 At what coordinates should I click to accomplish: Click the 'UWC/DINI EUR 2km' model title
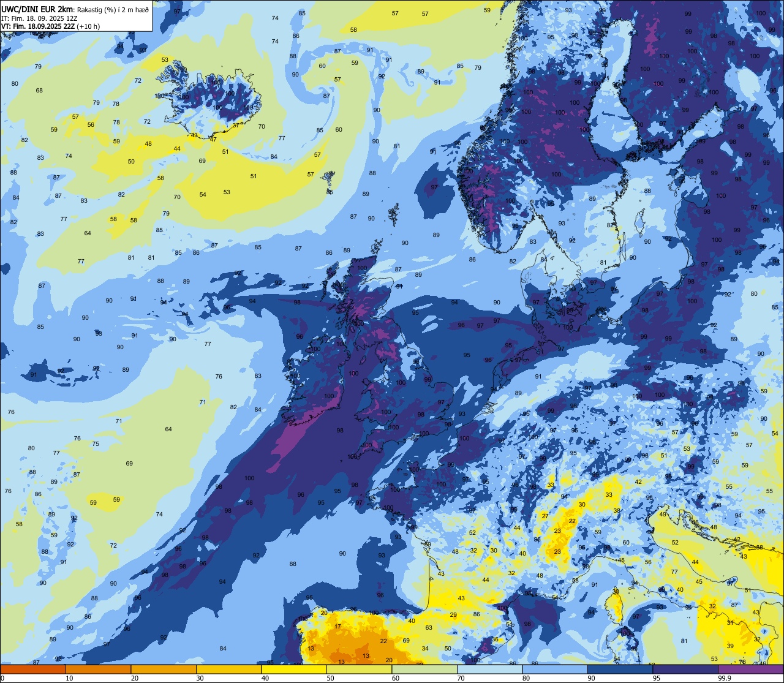[x=37, y=9]
